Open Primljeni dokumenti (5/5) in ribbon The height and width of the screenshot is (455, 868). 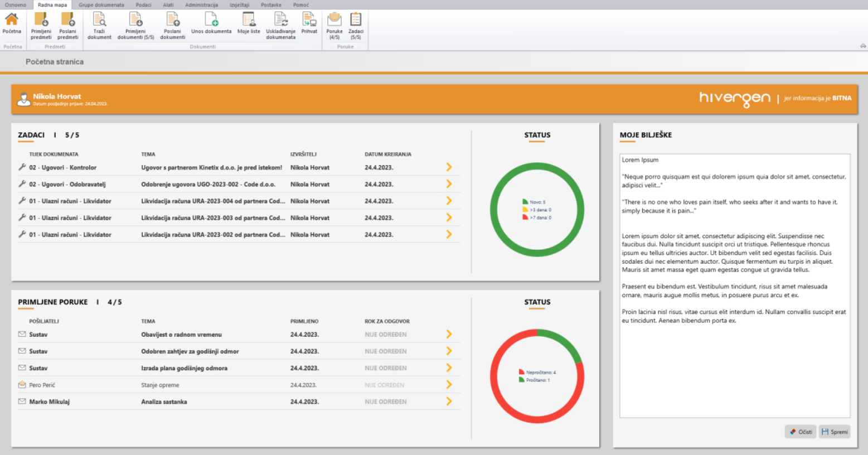(135, 26)
